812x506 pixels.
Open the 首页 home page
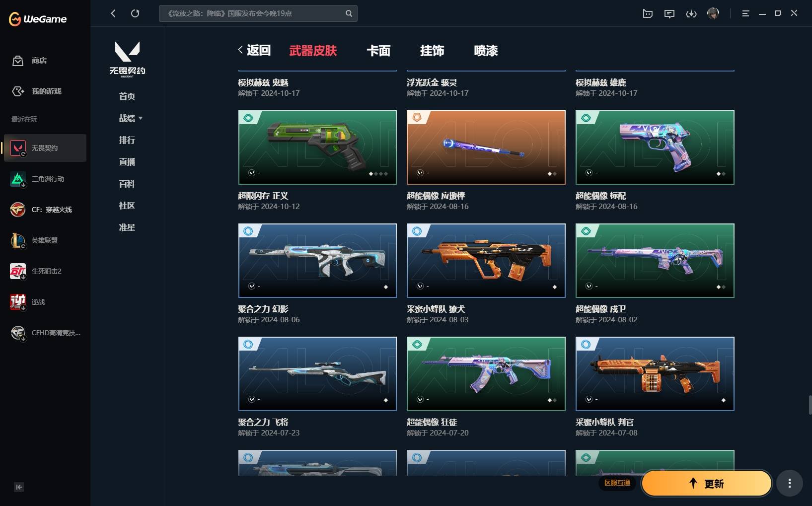[127, 96]
